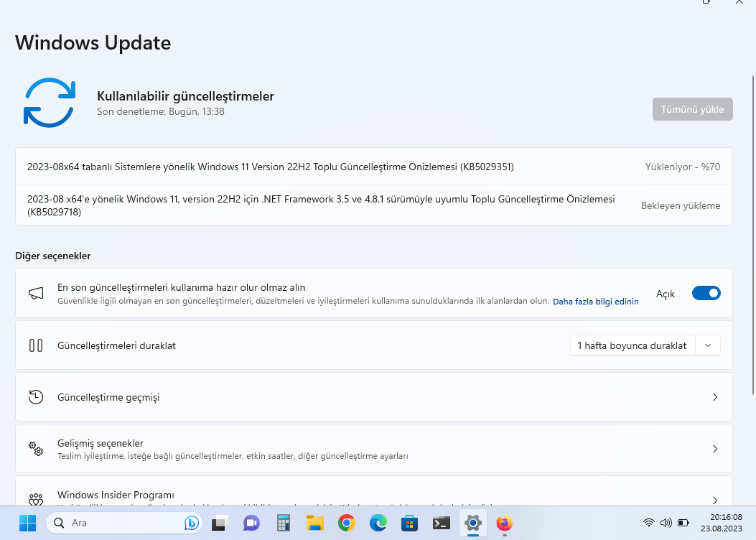Click the volume speaker tray icon
Screen dimensions: 756x540
coord(666,523)
